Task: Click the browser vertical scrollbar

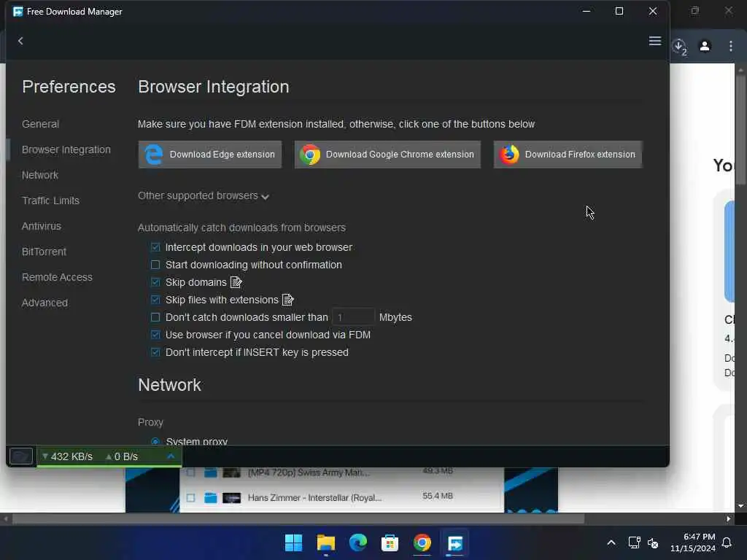Action: (x=740, y=128)
